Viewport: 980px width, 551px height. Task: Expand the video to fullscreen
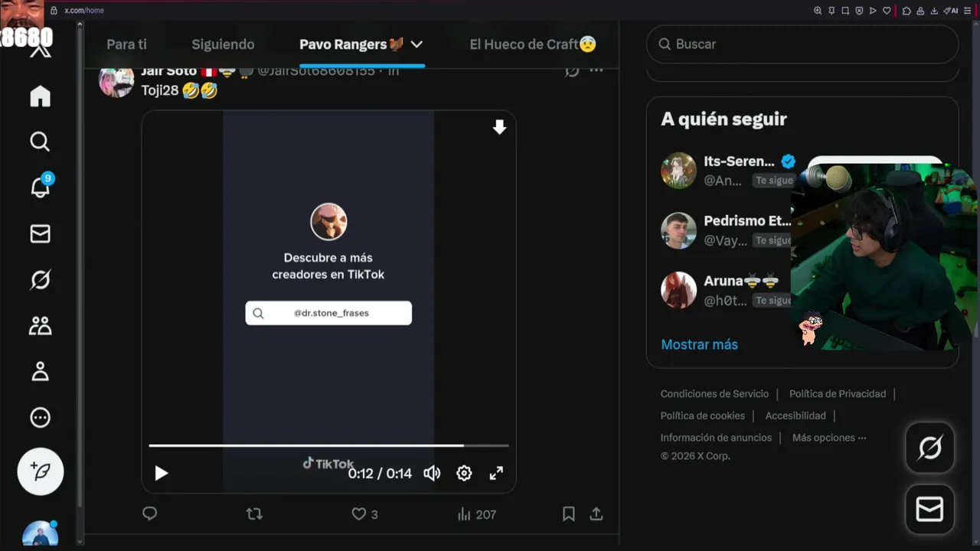[x=496, y=473]
